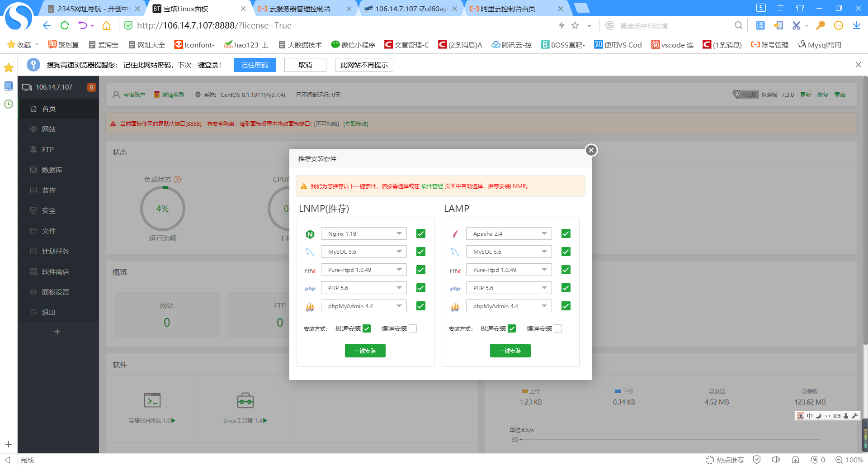Click 记住密码 button
The height and width of the screenshot is (466, 868).
pos(255,65)
